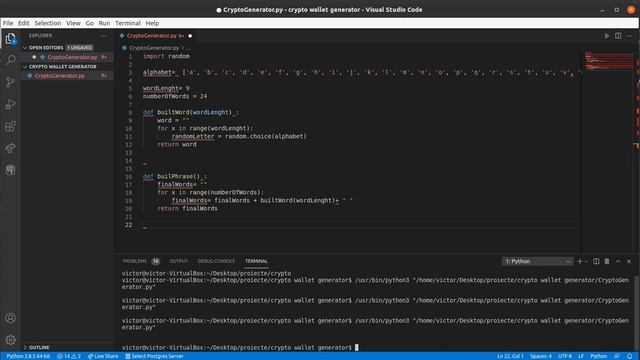Close CryptoGenerator.py tab via unsaved dot
The height and width of the screenshot is (360, 640).
coord(190,36)
